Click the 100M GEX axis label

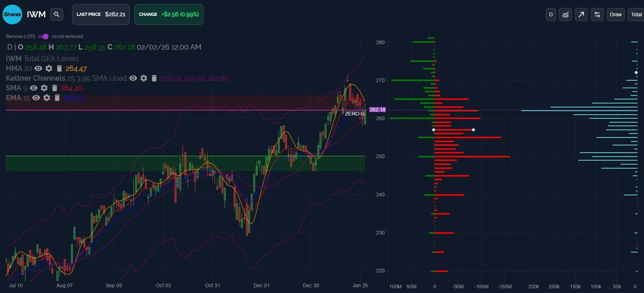coord(395,286)
